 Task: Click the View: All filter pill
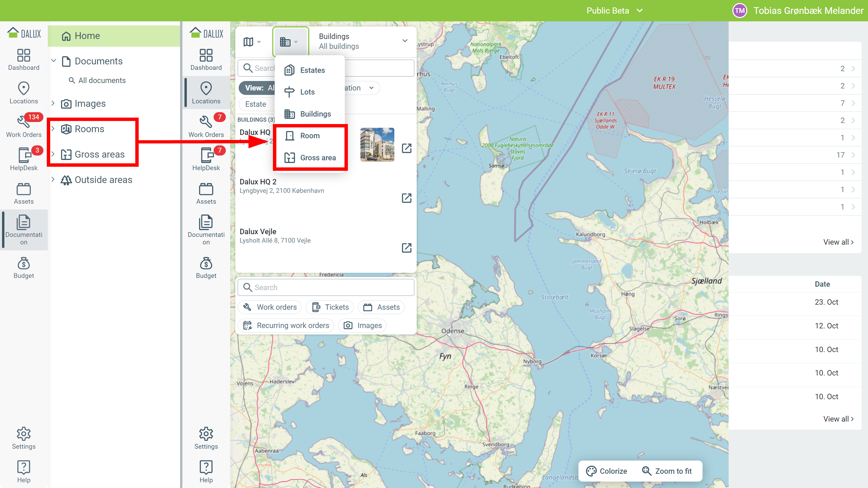coord(257,88)
